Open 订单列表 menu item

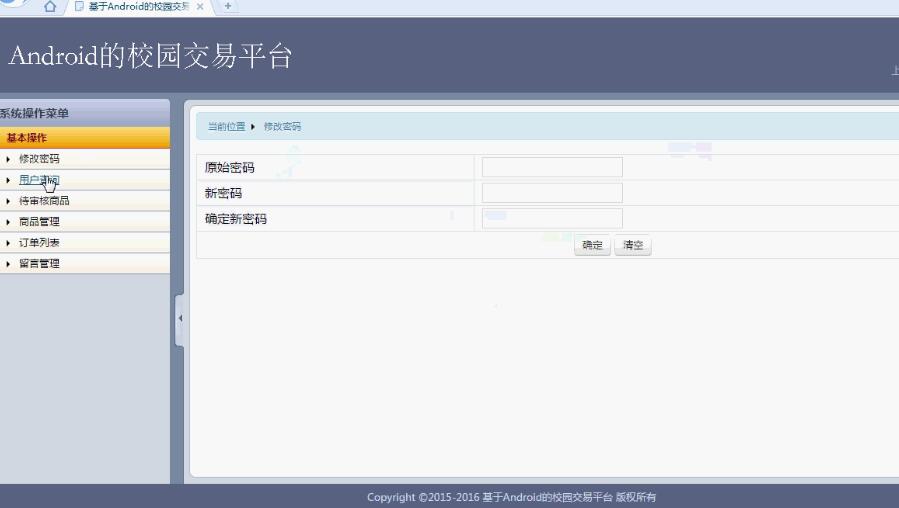(39, 243)
